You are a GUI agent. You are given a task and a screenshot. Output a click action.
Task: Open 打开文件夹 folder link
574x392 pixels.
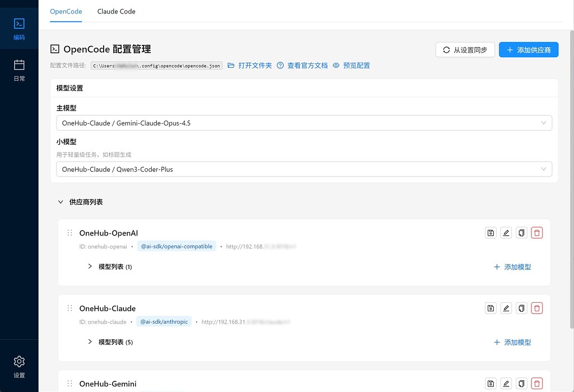point(249,66)
